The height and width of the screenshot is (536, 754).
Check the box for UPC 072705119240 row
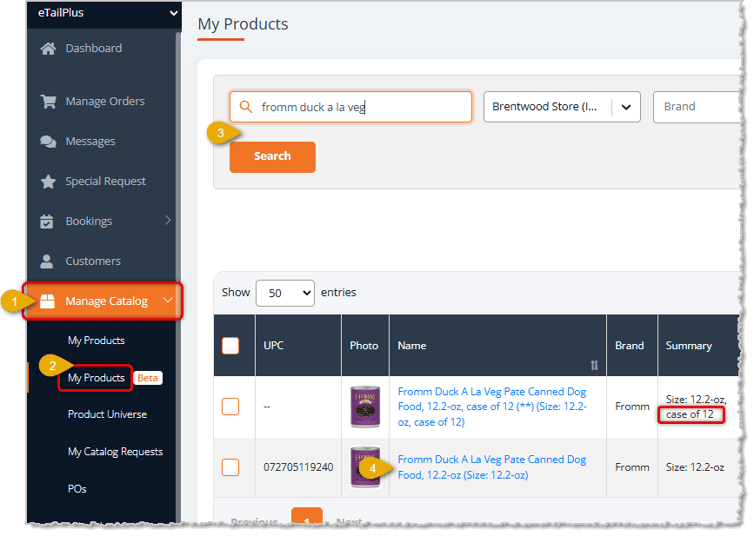tap(230, 467)
